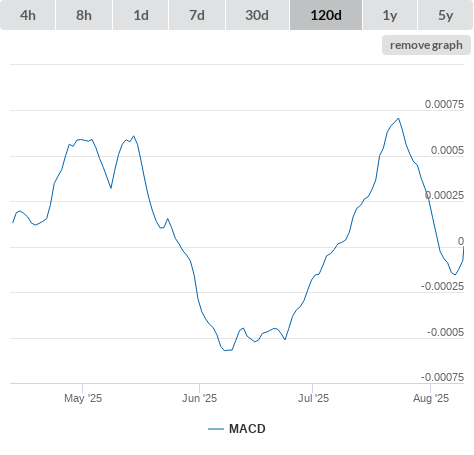Click the 0.00075 y-axis value
This screenshot has width=474, height=455.
pyautogui.click(x=444, y=104)
